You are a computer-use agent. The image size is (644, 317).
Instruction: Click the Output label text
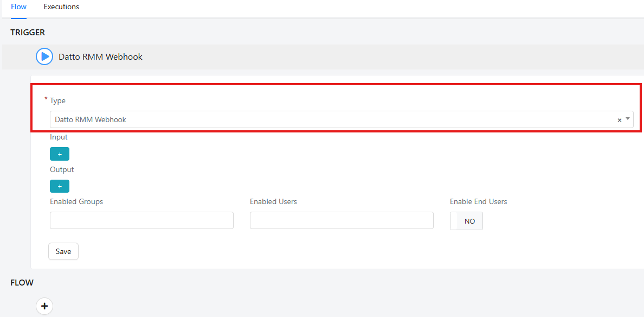click(62, 169)
